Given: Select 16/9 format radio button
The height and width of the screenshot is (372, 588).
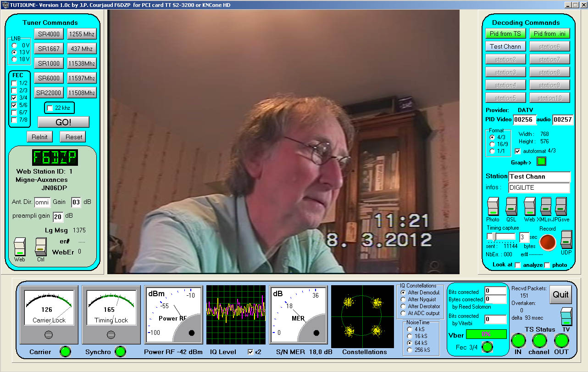Looking at the screenshot, I should tap(493, 144).
